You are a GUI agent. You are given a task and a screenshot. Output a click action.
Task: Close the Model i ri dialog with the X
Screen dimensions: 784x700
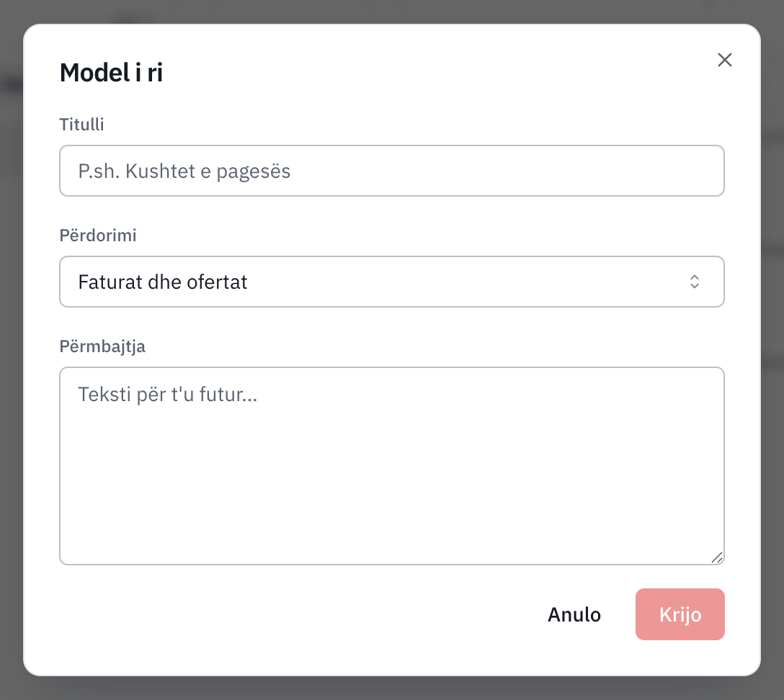click(x=724, y=60)
